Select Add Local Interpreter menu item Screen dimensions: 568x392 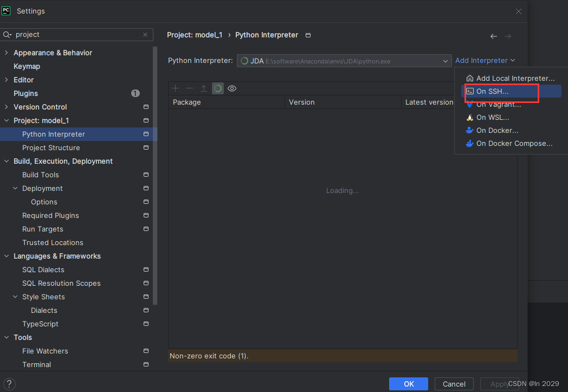coord(511,78)
